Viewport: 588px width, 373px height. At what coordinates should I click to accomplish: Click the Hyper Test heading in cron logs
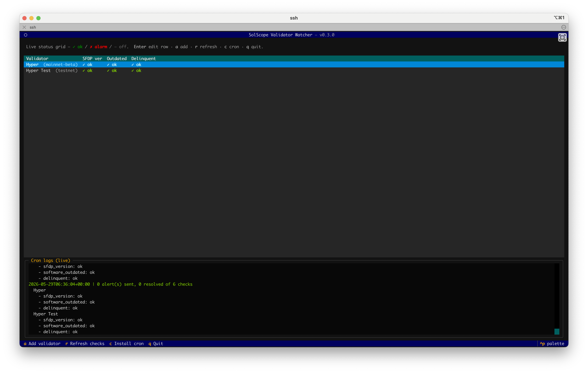point(46,314)
